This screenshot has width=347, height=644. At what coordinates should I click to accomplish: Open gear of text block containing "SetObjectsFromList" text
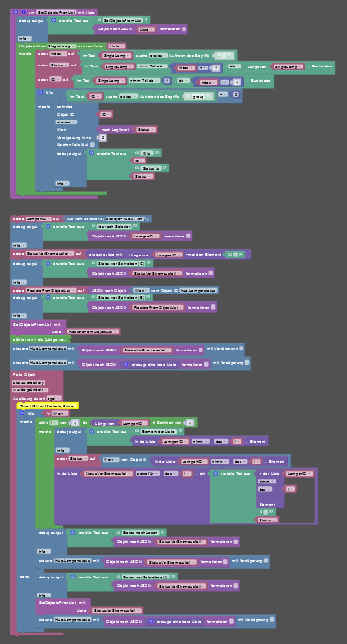pyautogui.click(x=53, y=20)
